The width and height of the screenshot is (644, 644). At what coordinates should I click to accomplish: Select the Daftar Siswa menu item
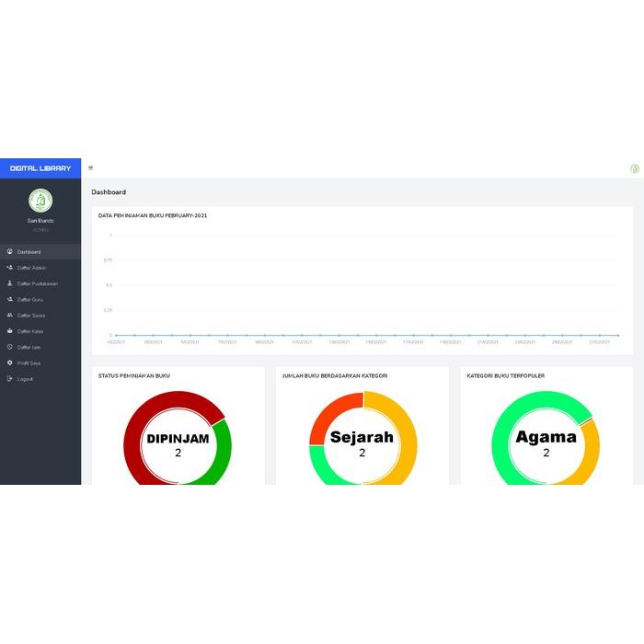(x=31, y=315)
